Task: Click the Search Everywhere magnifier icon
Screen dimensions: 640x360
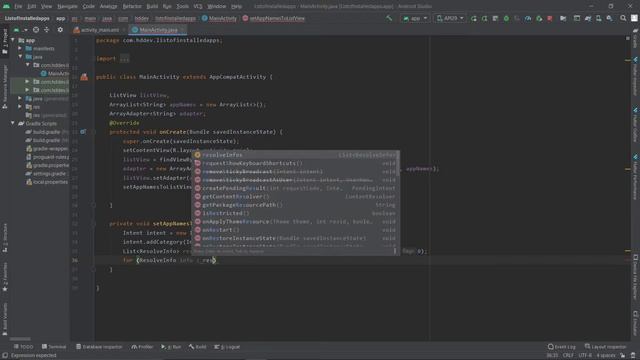Action: point(623,18)
